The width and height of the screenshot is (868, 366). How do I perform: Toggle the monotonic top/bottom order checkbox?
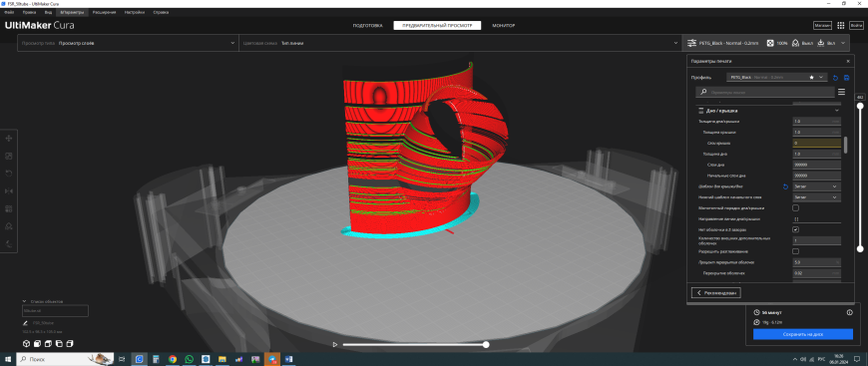795,208
